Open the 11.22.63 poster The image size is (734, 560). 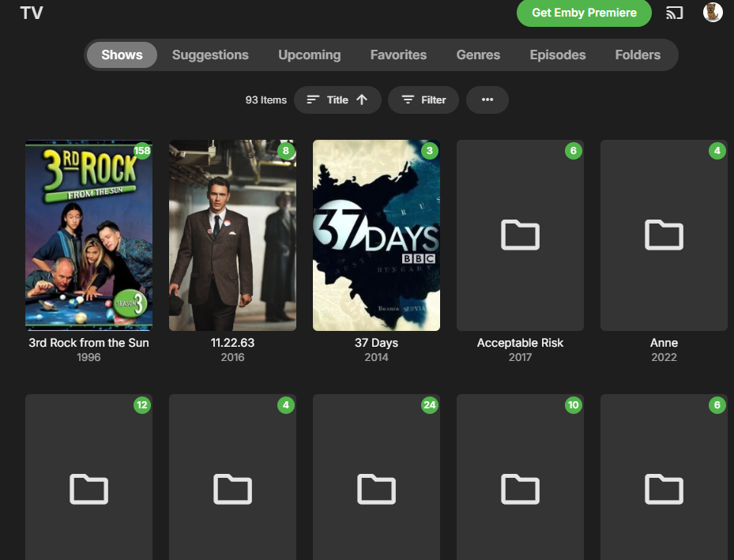tap(232, 235)
